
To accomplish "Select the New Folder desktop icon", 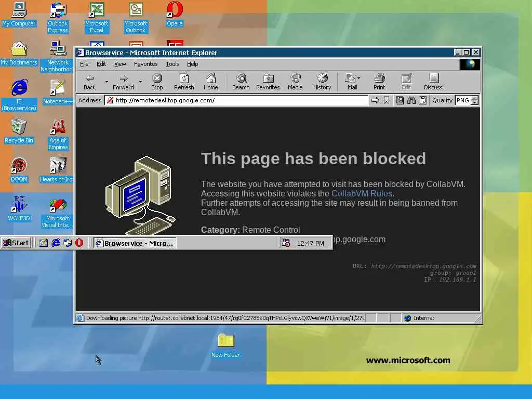I will [x=225, y=345].
